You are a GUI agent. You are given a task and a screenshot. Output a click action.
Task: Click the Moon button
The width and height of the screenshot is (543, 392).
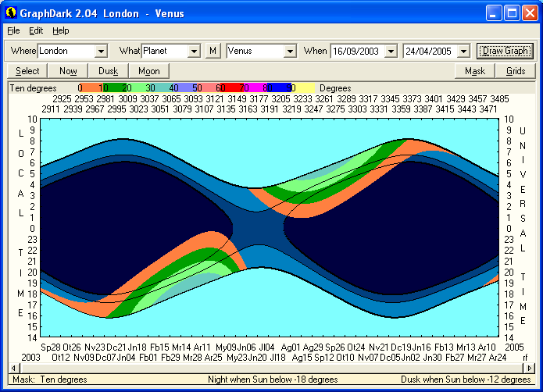(x=148, y=71)
